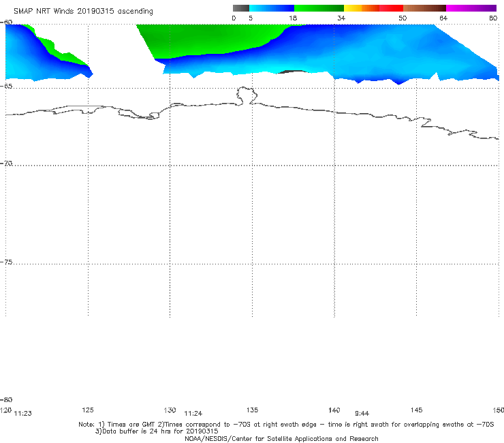
Task: Click the latitude label '-75'
Action: point(6,262)
